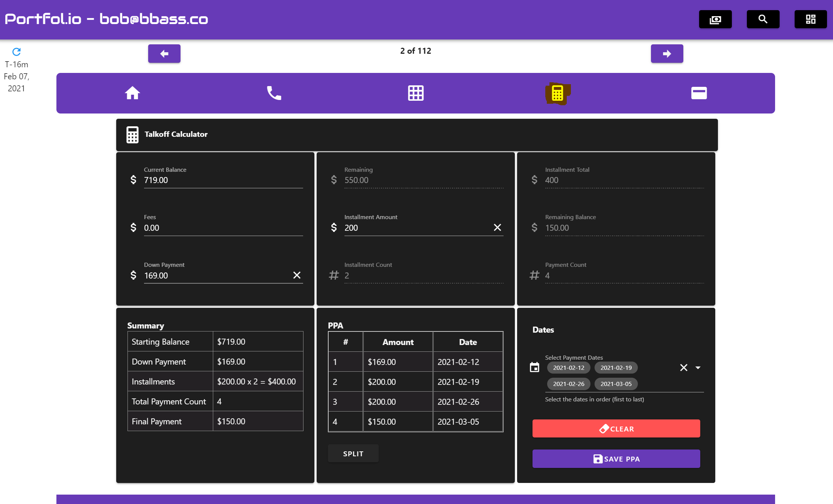Go to previous account with left arrow

[x=164, y=54]
